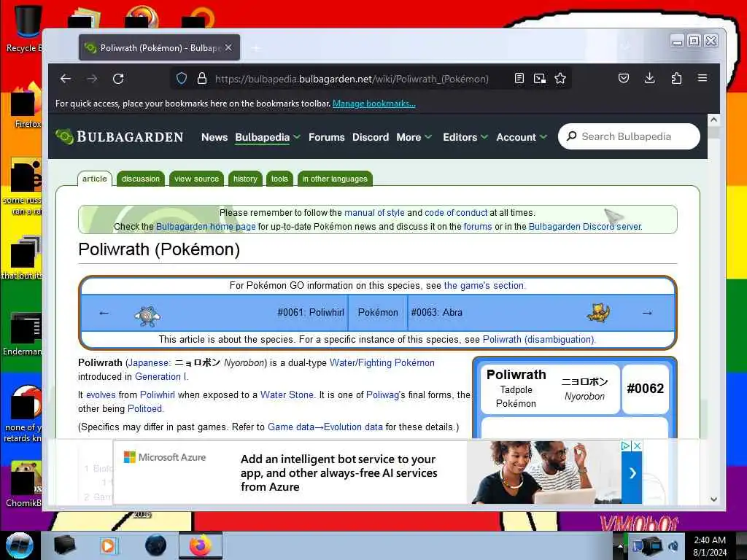Click the Bulbagarden logo

[119, 137]
